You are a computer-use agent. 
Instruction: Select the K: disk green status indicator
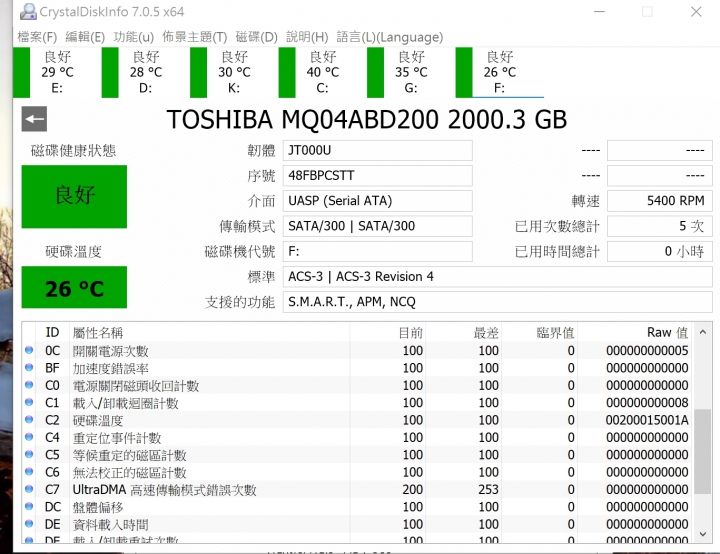198,73
